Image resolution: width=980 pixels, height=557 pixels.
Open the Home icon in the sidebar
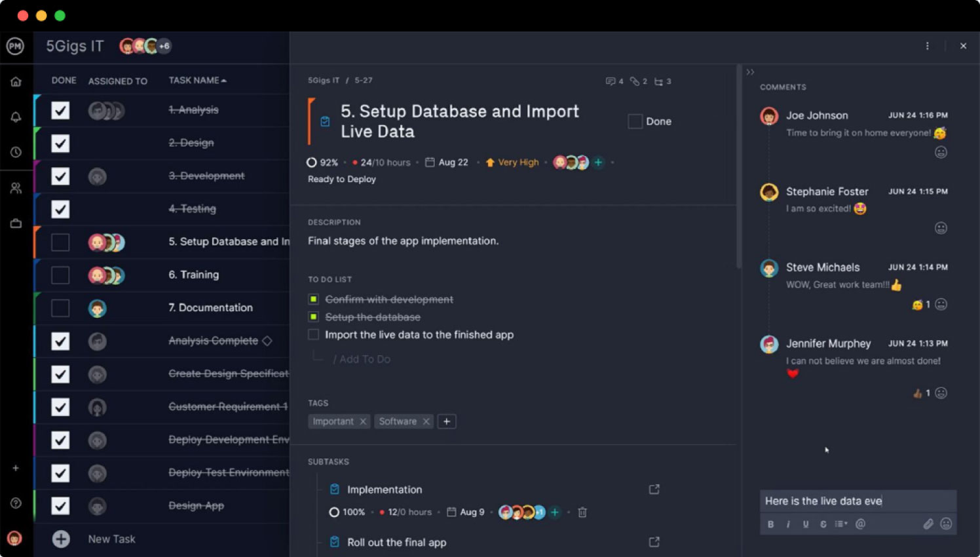pos(16,81)
